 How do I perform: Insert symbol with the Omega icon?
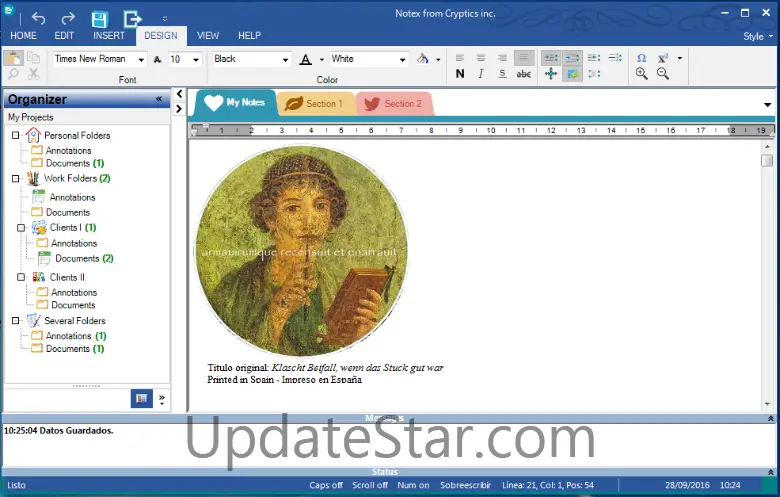tap(642, 58)
